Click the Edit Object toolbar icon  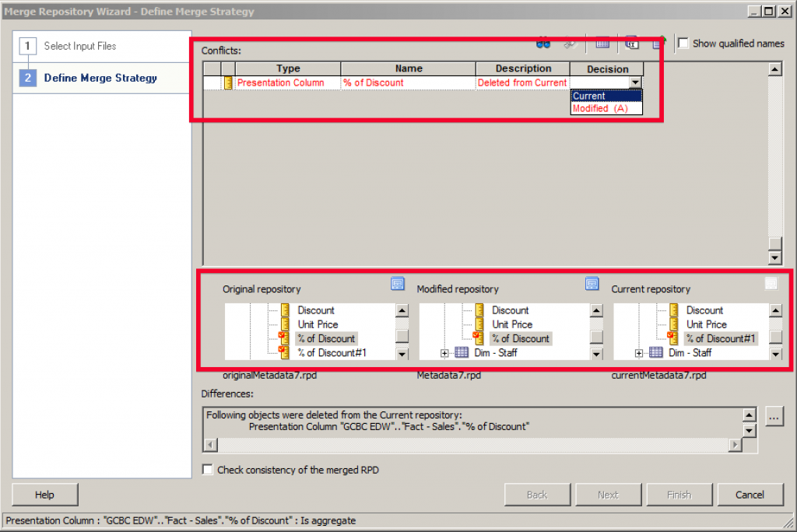tap(630, 44)
